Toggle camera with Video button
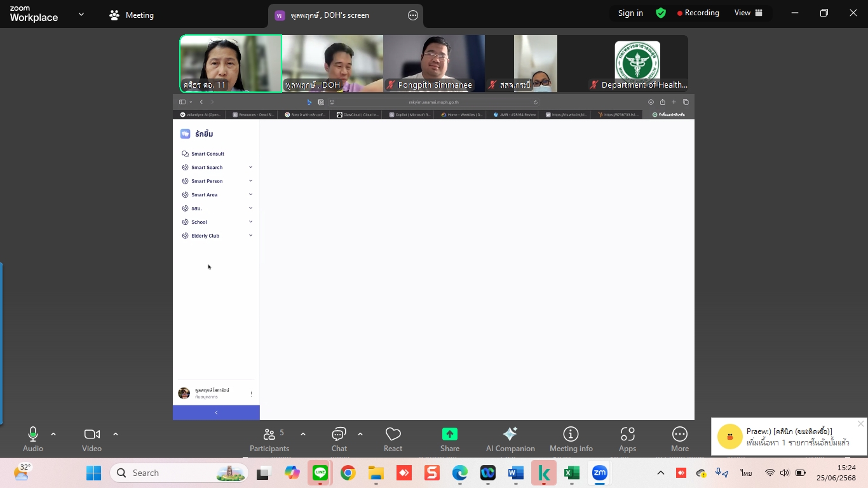The width and height of the screenshot is (868, 488). point(92,439)
